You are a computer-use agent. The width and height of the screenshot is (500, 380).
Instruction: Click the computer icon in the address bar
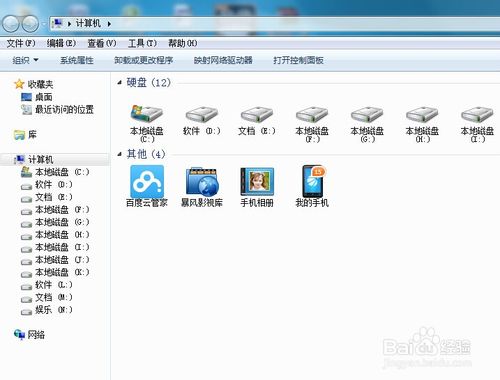click(x=58, y=23)
